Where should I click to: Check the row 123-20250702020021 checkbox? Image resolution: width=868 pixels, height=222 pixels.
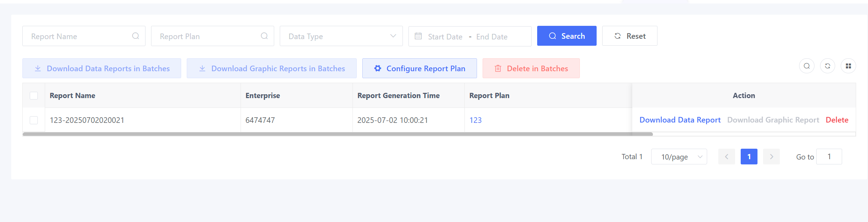tap(34, 120)
